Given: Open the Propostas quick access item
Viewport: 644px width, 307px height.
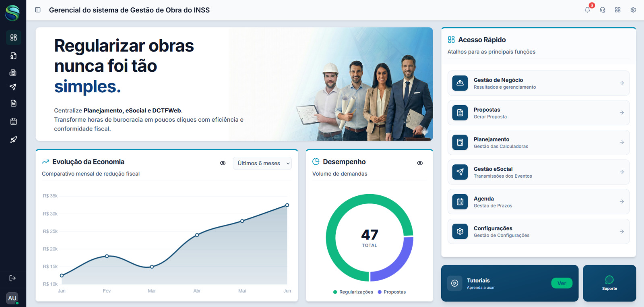Looking at the screenshot, I should pyautogui.click(x=538, y=113).
